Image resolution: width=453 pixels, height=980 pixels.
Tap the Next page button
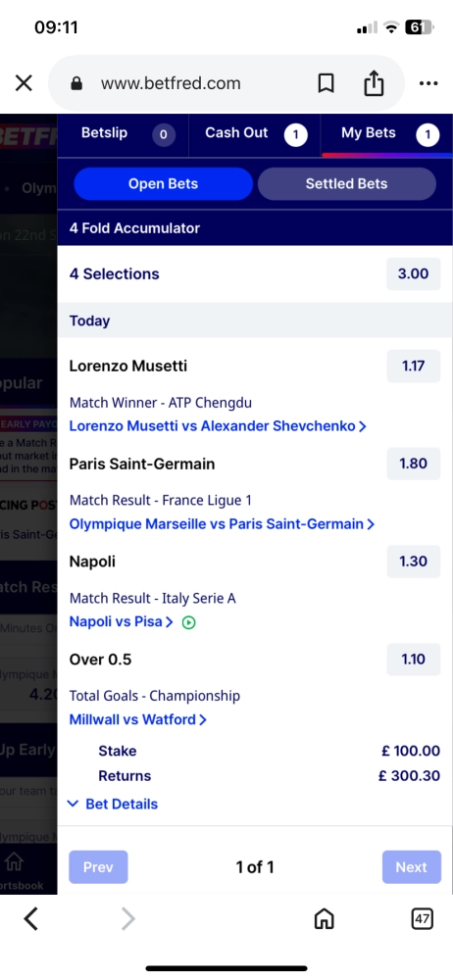pyautogui.click(x=412, y=867)
